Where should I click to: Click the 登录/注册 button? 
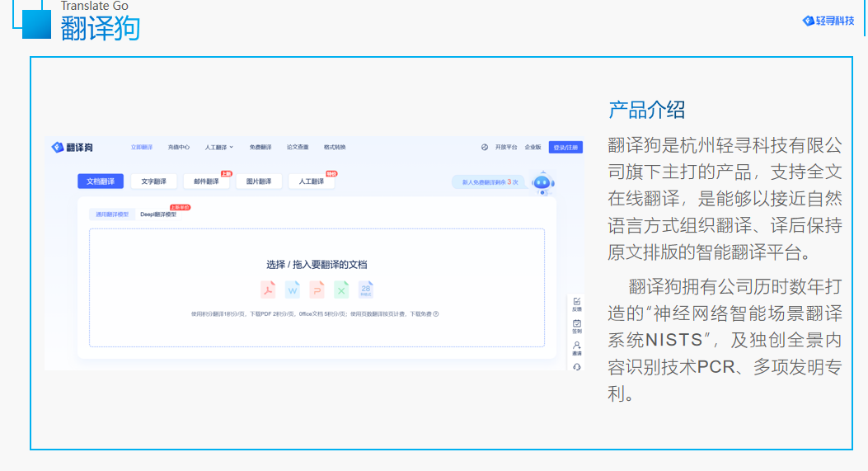point(565,148)
